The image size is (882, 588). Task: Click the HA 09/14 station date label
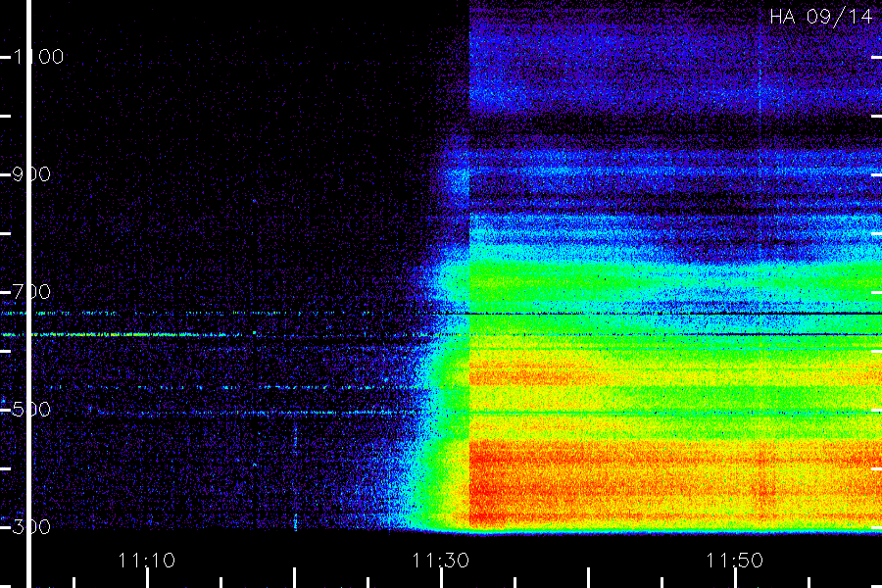pos(820,17)
